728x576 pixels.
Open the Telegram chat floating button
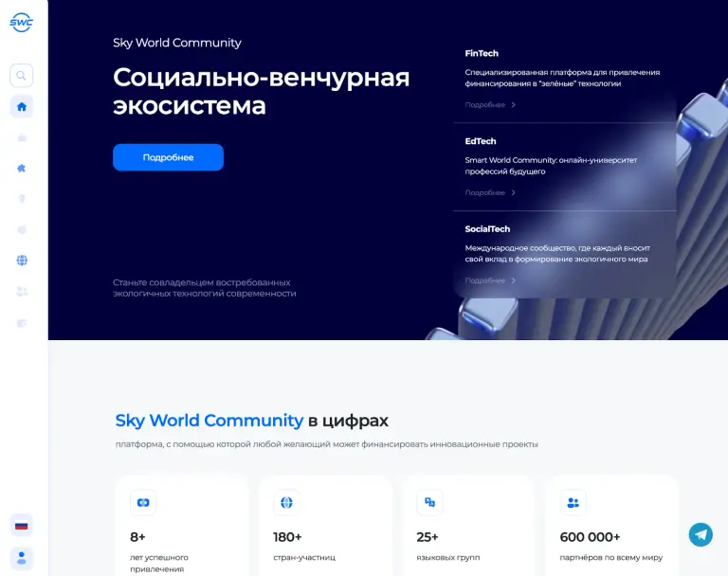(701, 534)
